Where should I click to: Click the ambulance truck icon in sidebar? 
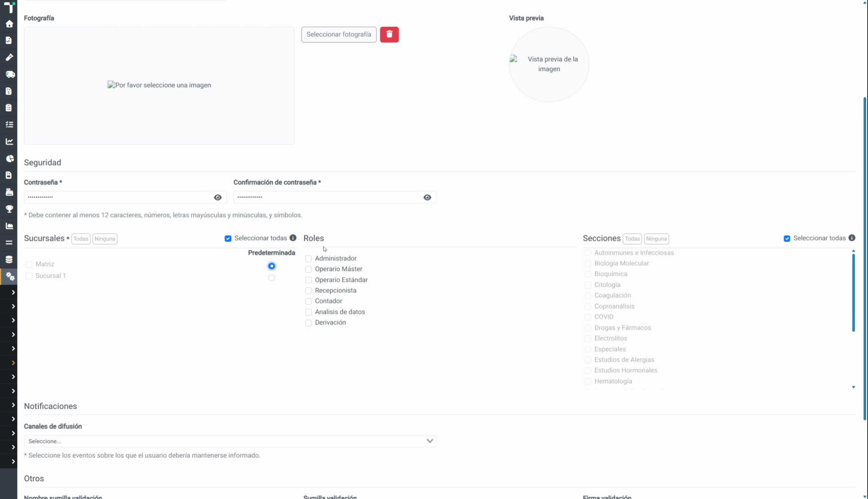(x=10, y=74)
